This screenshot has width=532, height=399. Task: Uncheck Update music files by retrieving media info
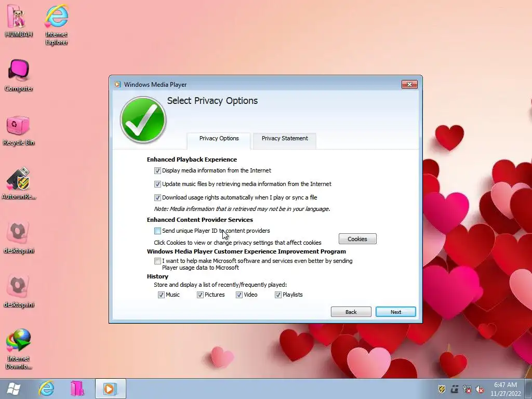coord(157,184)
